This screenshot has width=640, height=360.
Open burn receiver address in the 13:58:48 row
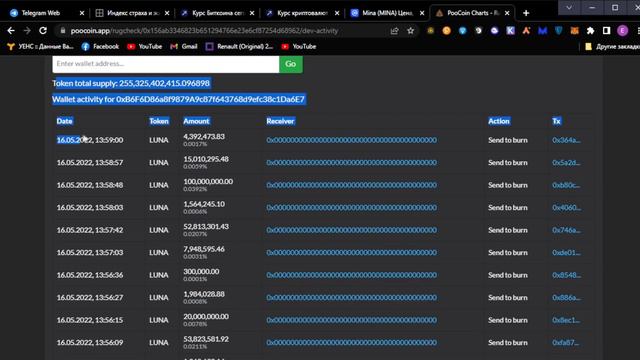(x=351, y=185)
